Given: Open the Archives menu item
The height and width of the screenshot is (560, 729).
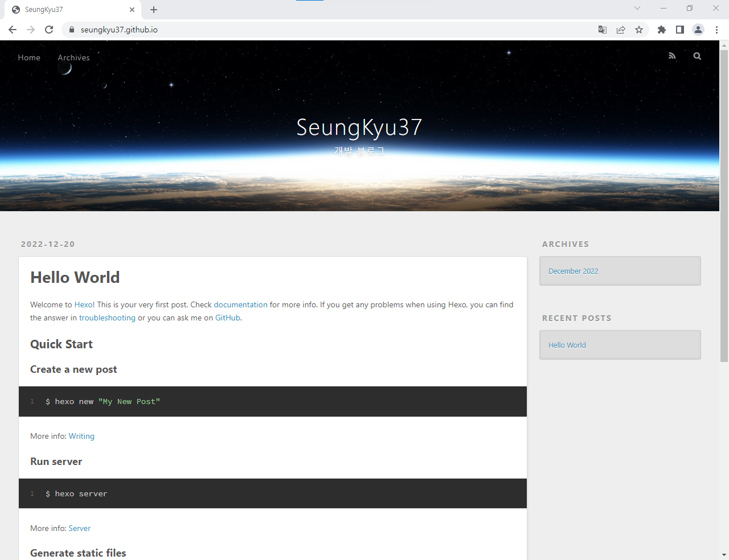Looking at the screenshot, I should [x=73, y=57].
